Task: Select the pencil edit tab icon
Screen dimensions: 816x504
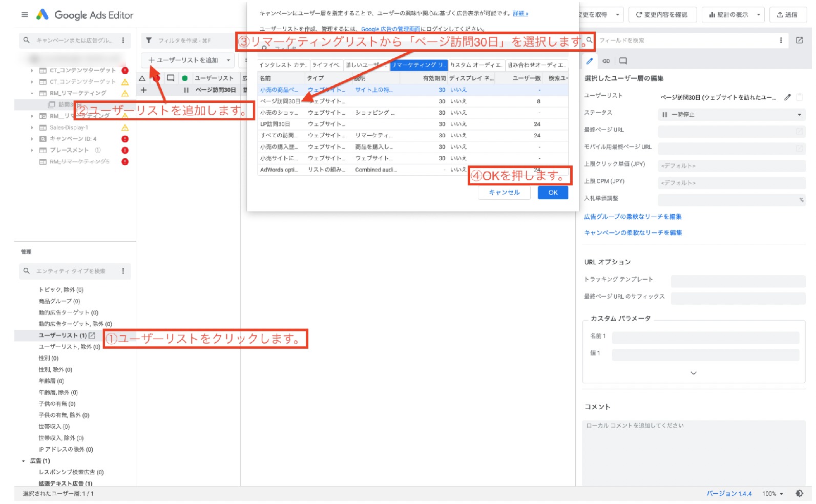Action: (x=590, y=61)
